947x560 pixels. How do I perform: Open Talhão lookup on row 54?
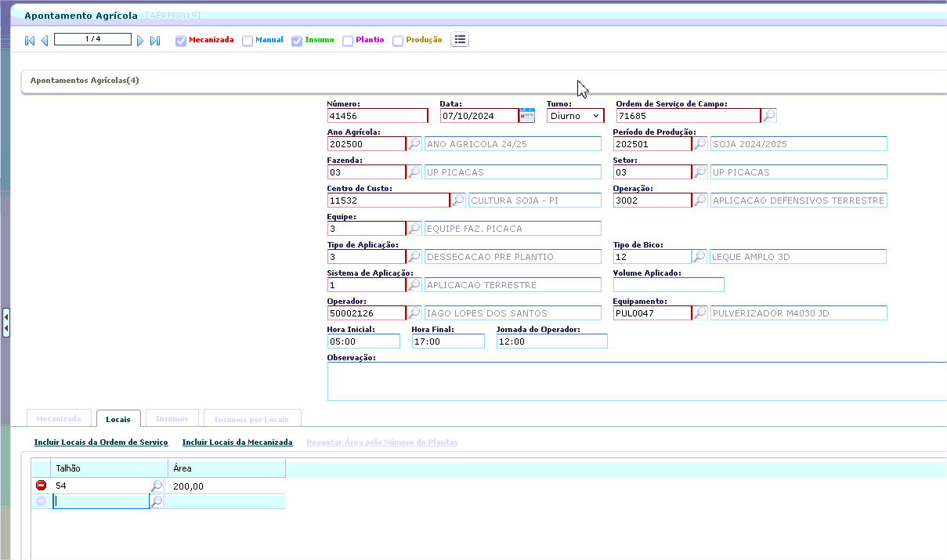coord(157,486)
